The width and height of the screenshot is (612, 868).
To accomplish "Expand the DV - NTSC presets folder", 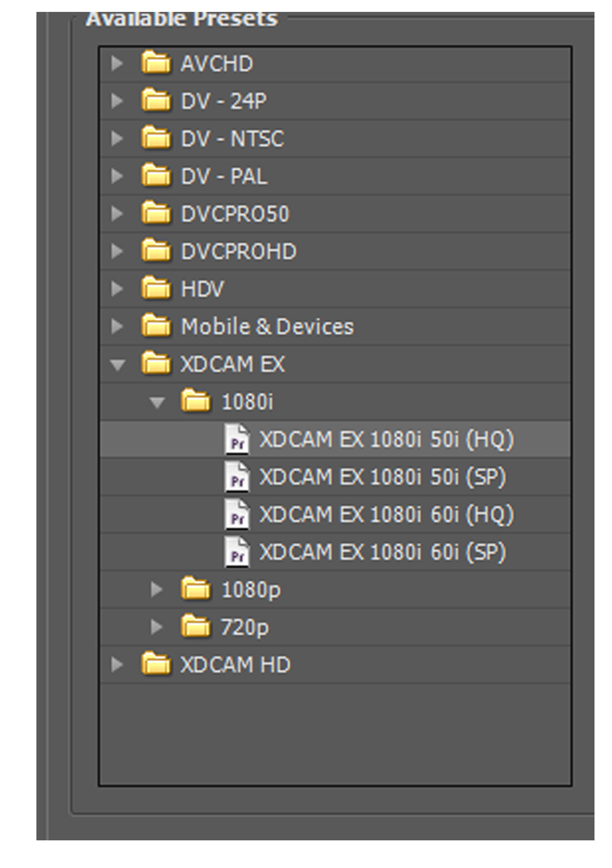I will click(117, 138).
